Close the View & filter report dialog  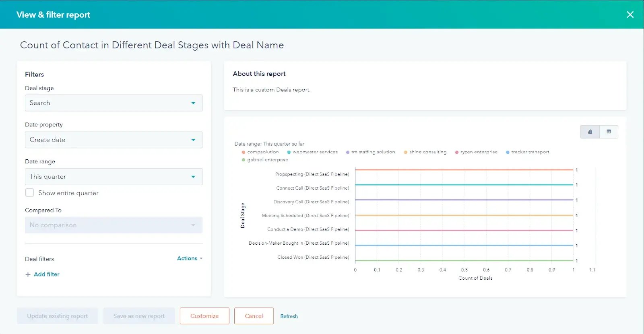(630, 14)
